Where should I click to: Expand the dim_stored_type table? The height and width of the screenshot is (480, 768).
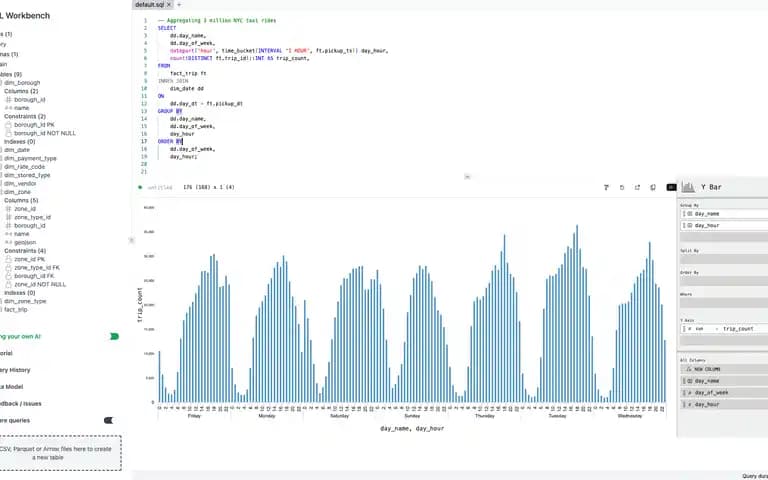(x=27, y=175)
